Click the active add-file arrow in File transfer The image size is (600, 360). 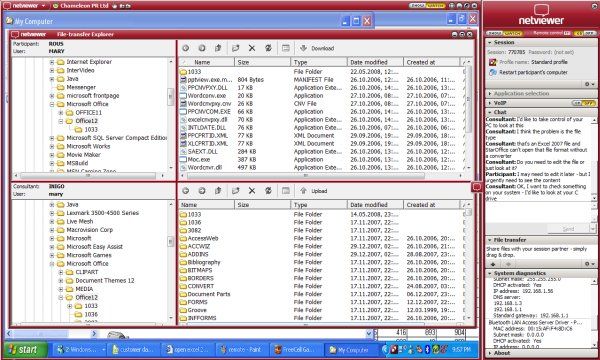click(x=493, y=264)
